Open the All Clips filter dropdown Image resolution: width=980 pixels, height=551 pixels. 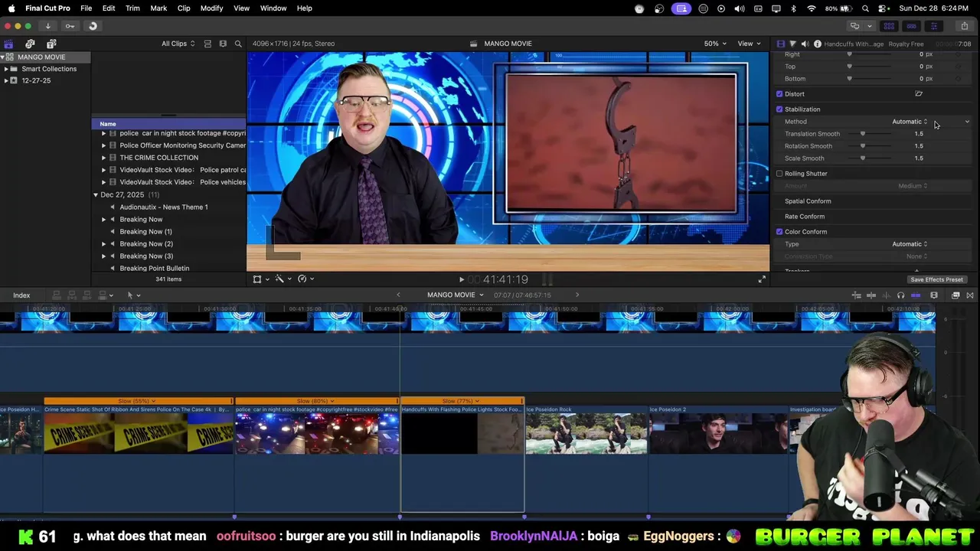178,44
